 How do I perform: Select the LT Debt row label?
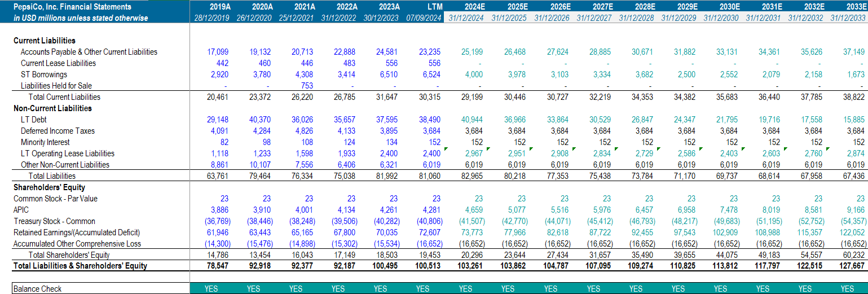click(x=34, y=120)
